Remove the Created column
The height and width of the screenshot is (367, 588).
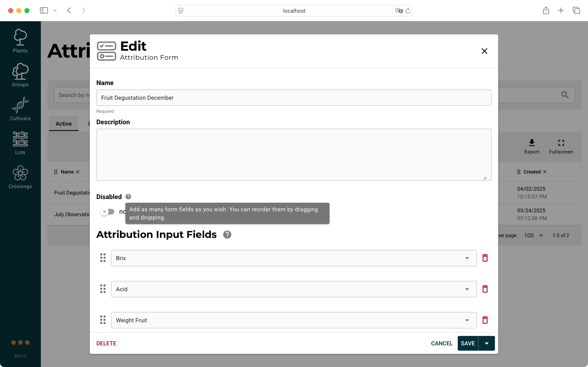(x=545, y=172)
